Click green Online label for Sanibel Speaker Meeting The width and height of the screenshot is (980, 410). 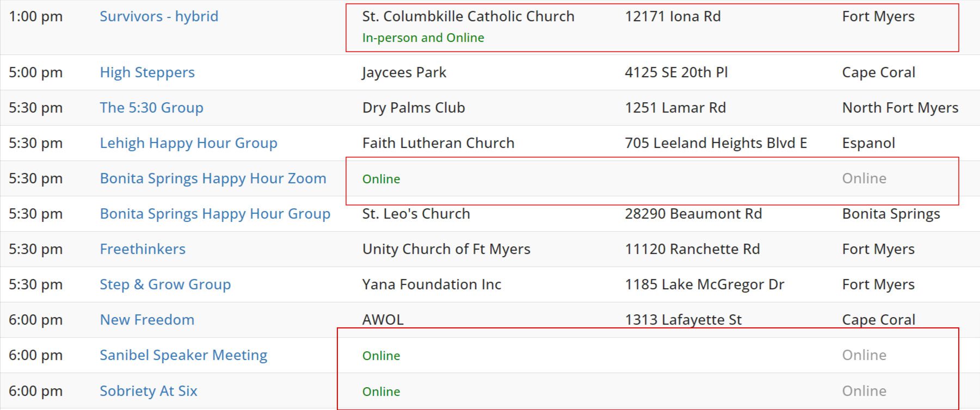[381, 356]
